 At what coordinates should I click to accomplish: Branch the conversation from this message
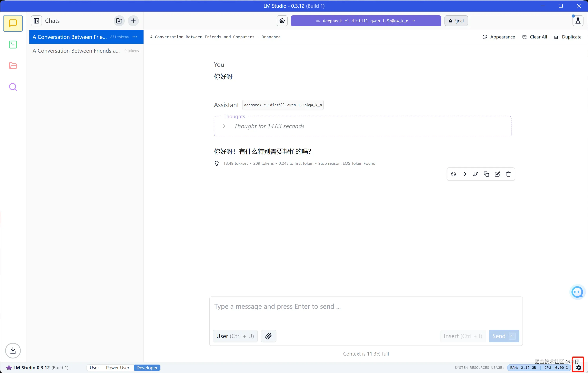[475, 174]
